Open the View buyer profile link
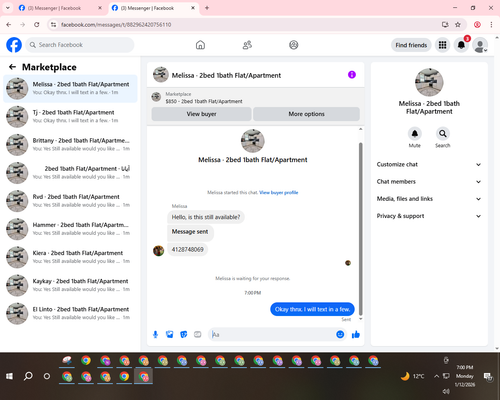Viewport: 500px width, 400px height. [x=279, y=192]
